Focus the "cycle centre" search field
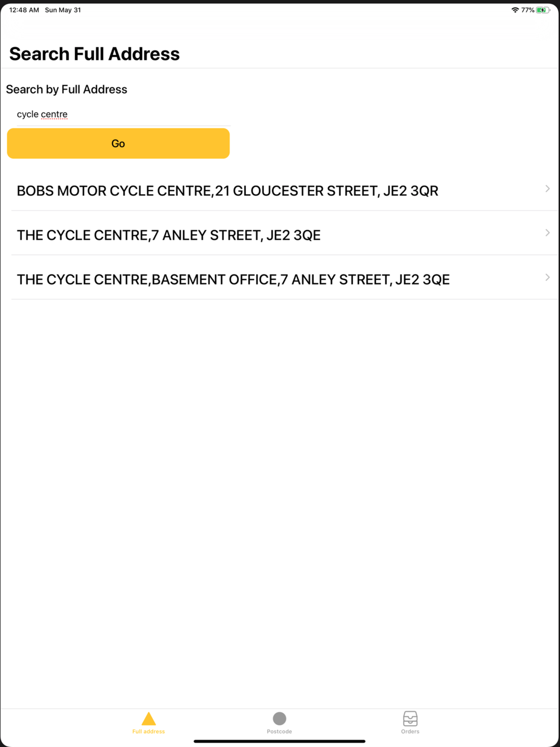Screen dimensions: 560x747 coord(118,114)
